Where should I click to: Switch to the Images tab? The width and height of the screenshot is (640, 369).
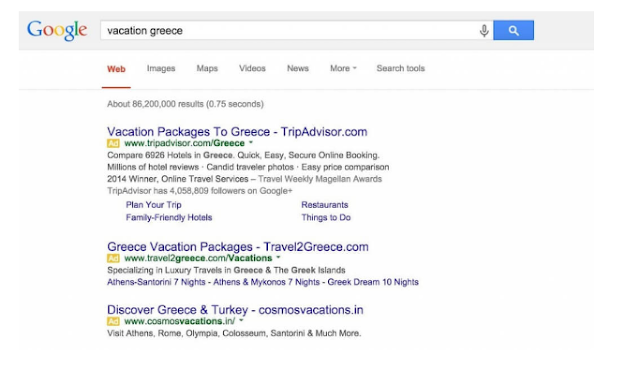(161, 69)
